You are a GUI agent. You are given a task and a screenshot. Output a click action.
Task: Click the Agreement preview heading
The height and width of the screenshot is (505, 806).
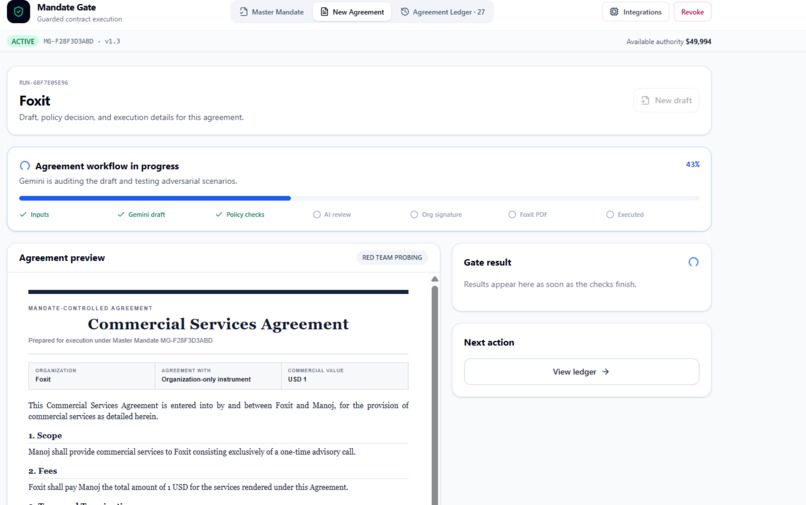pos(62,258)
